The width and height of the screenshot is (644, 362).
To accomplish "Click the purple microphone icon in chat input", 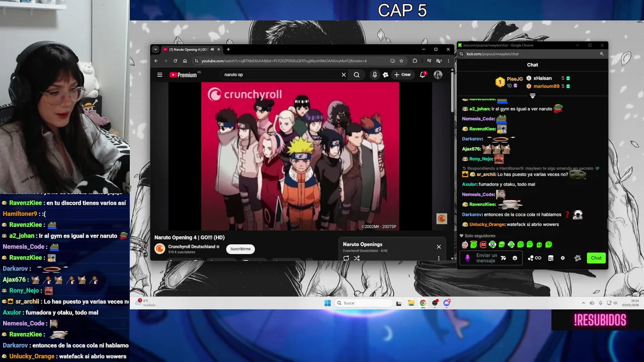I will click(x=467, y=258).
